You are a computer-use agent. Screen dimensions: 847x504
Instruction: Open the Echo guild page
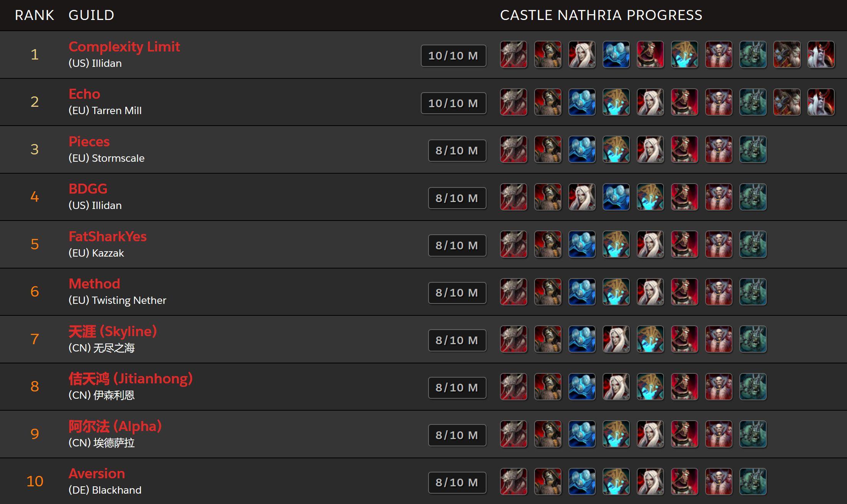point(84,94)
